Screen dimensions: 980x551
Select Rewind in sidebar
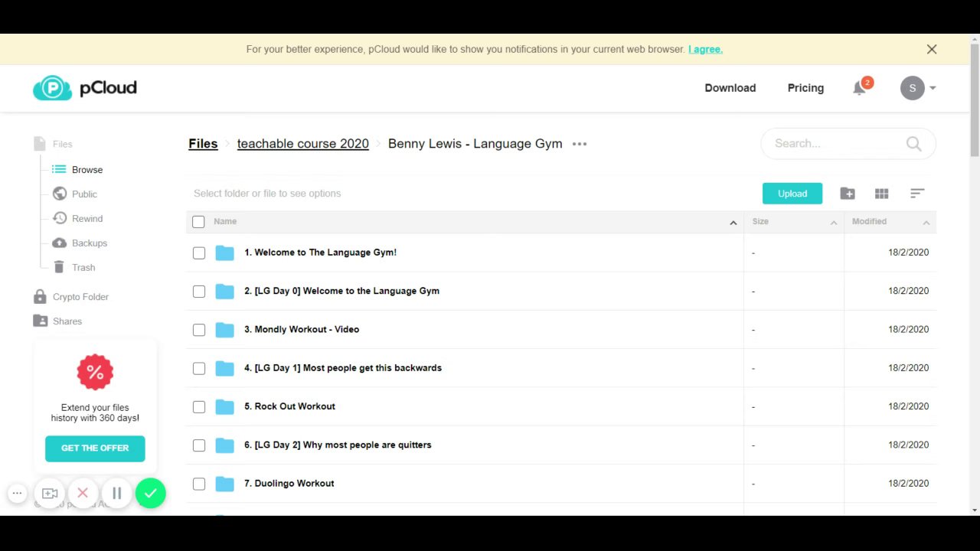pyautogui.click(x=77, y=219)
